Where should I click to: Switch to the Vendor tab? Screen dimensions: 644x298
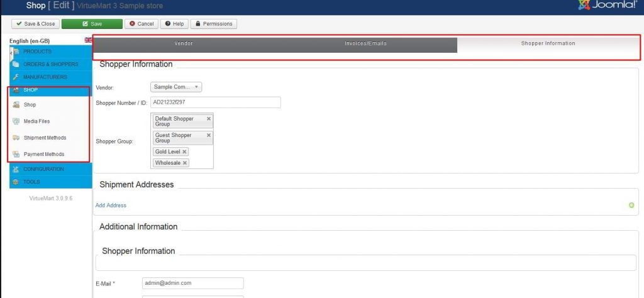(x=184, y=44)
